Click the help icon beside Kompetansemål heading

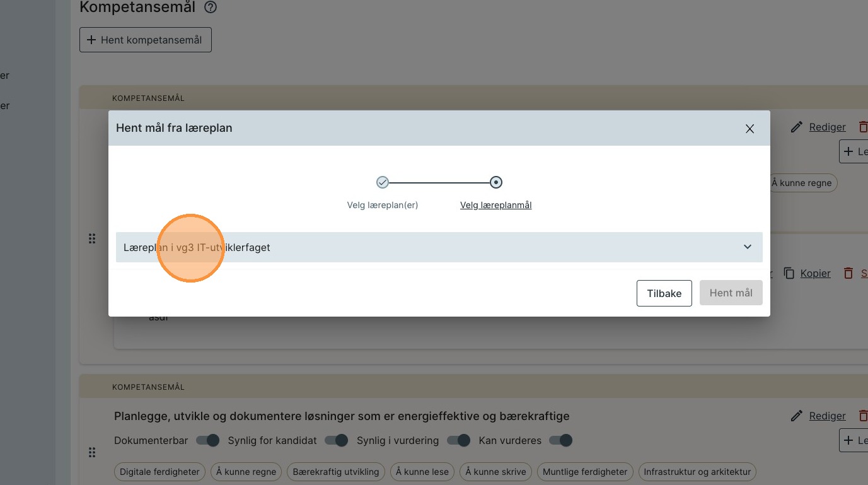point(211,8)
